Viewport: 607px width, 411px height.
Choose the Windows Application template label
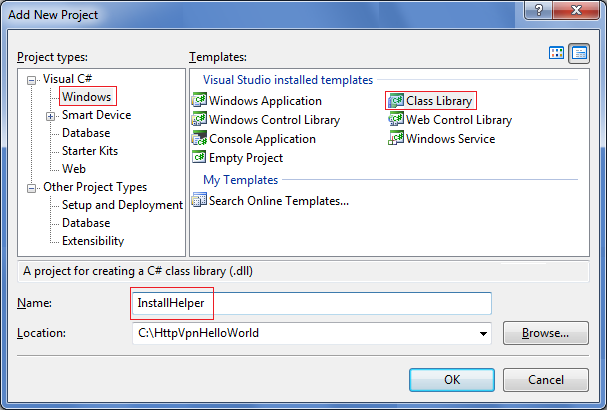pyautogui.click(x=265, y=101)
